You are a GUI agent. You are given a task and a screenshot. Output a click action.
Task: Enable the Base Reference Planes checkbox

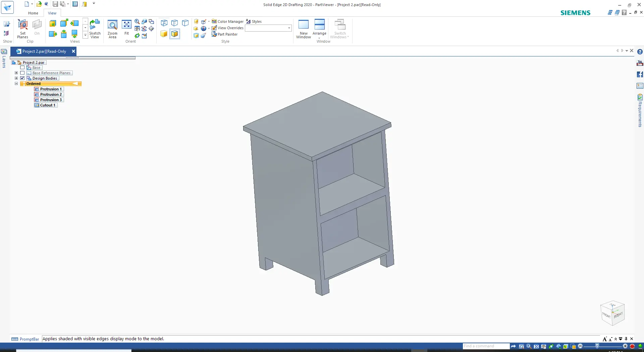tap(22, 73)
